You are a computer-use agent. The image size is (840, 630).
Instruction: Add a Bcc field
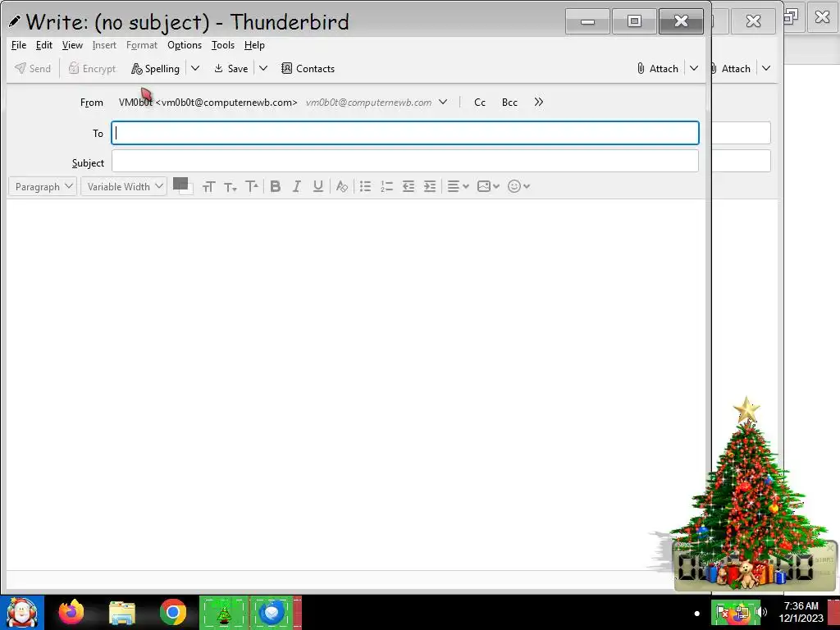tap(509, 103)
